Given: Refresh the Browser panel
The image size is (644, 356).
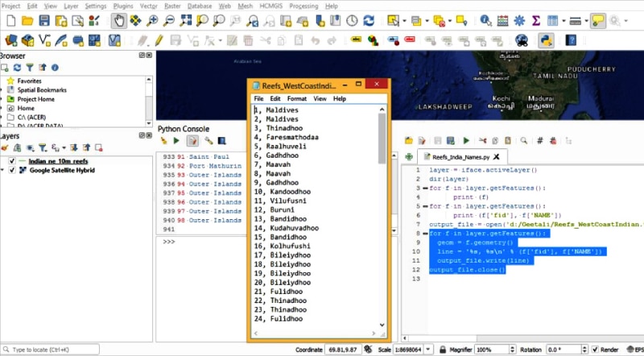Looking at the screenshot, I should click(x=17, y=68).
